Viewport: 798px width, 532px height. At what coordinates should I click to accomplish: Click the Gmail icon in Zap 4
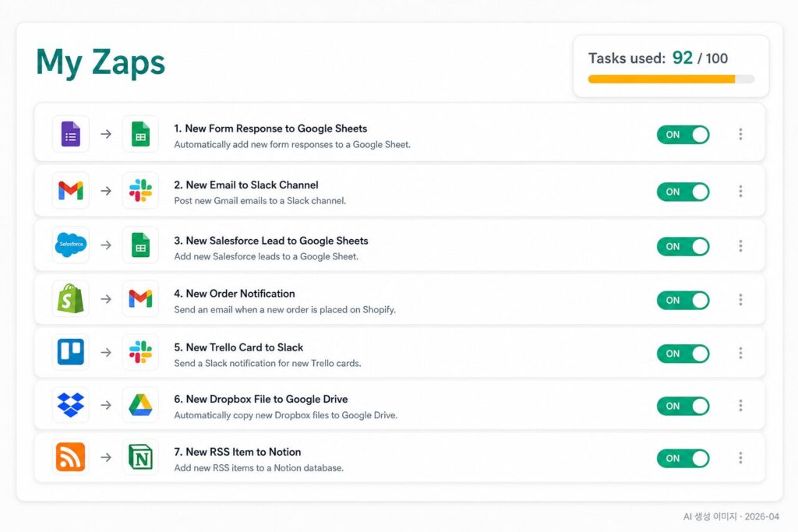[x=140, y=298]
